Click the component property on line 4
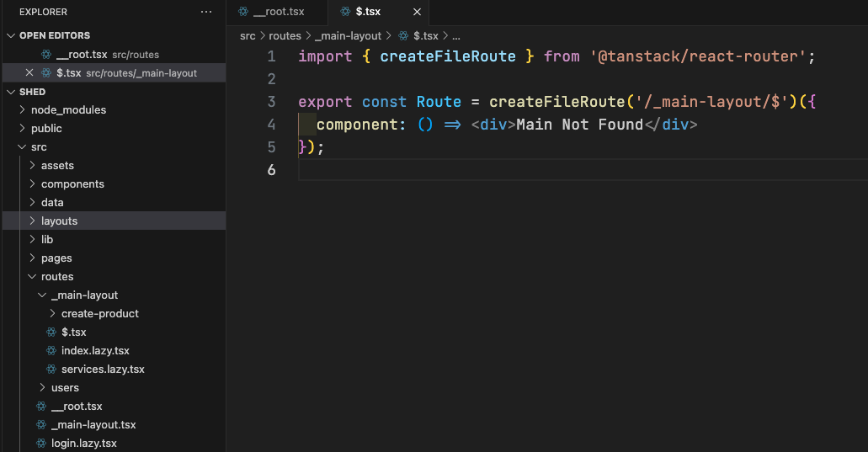The height and width of the screenshot is (452, 868). 356,125
